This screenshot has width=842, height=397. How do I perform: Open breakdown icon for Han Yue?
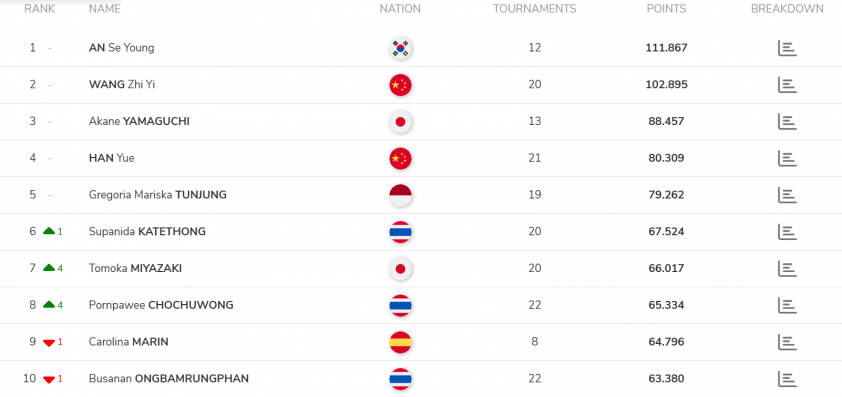point(787,158)
